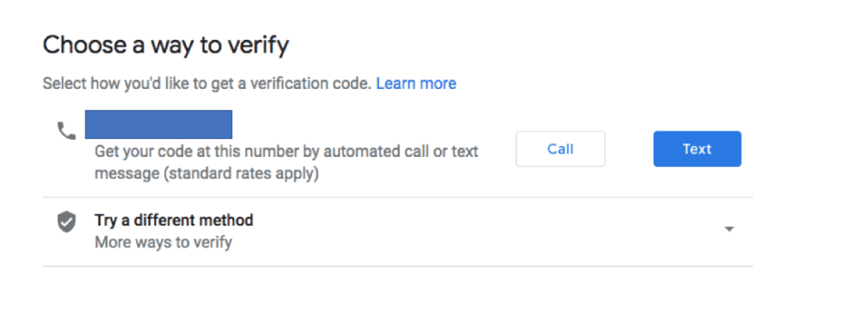Select the redacted phone number block
The image size is (868, 324).
[159, 125]
